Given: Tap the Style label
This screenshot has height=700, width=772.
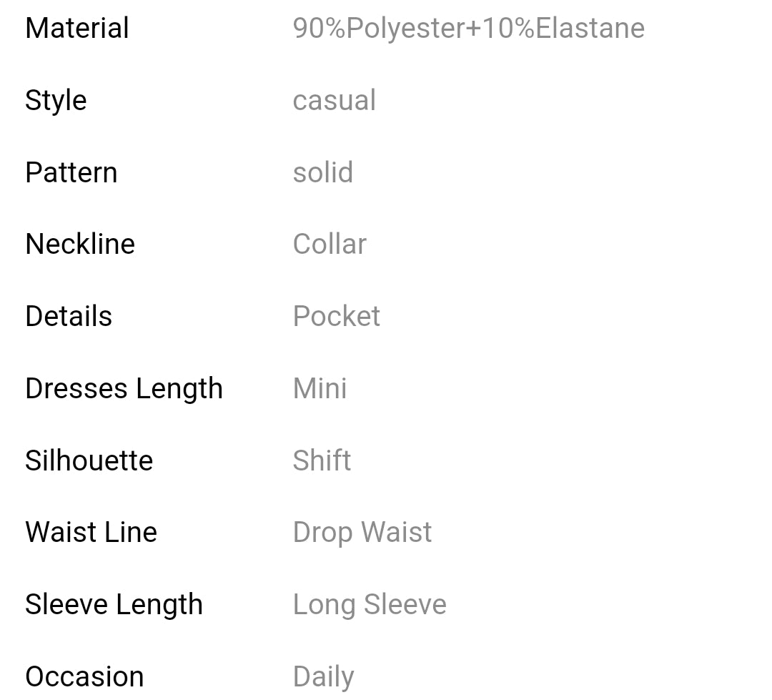Looking at the screenshot, I should (56, 100).
